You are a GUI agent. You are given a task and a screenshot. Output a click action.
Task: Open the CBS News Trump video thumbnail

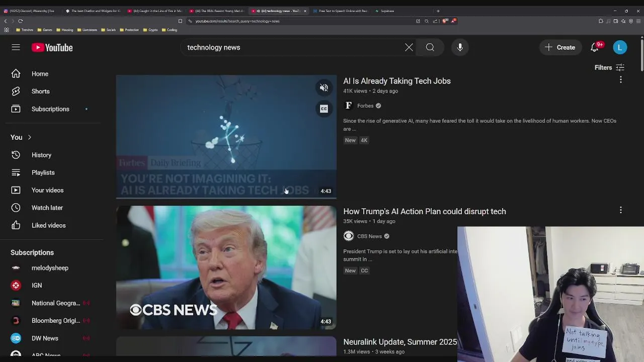coord(226,267)
